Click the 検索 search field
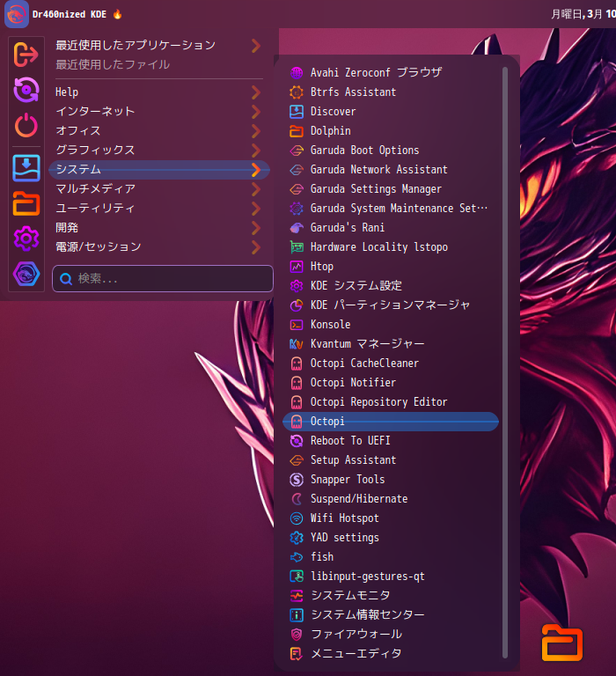 163,279
